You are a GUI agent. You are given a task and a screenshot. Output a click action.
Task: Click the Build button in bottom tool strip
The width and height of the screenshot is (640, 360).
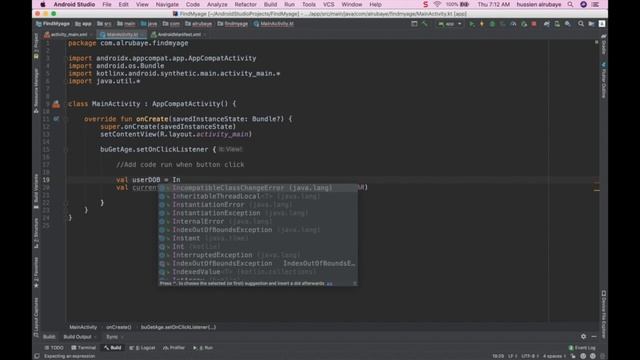pyautogui.click(x=113, y=348)
